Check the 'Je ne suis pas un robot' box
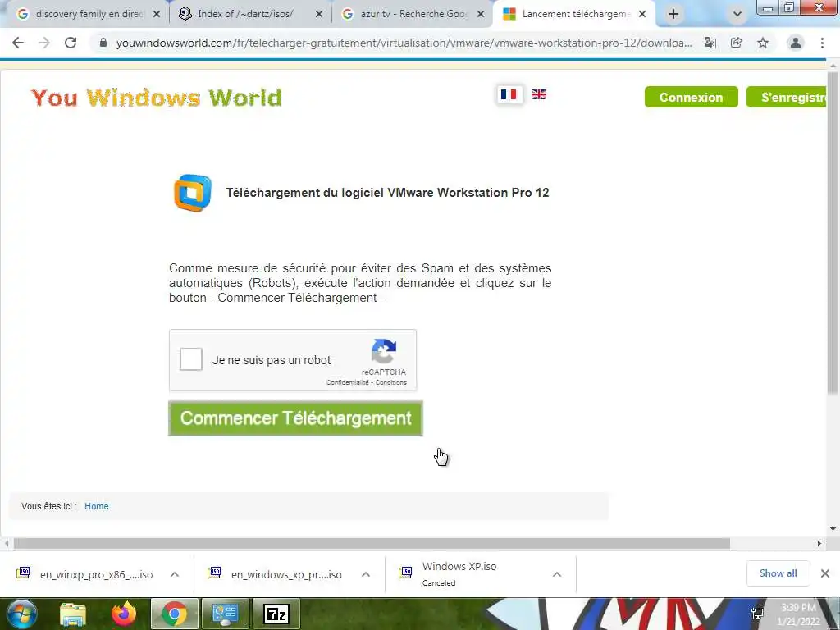840x630 pixels. tap(190, 359)
